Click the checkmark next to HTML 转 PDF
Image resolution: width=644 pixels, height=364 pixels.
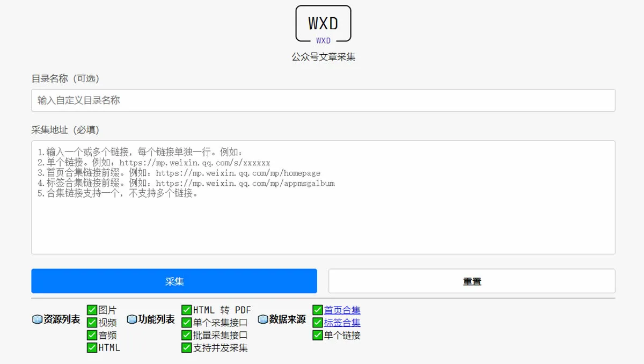[x=187, y=310]
